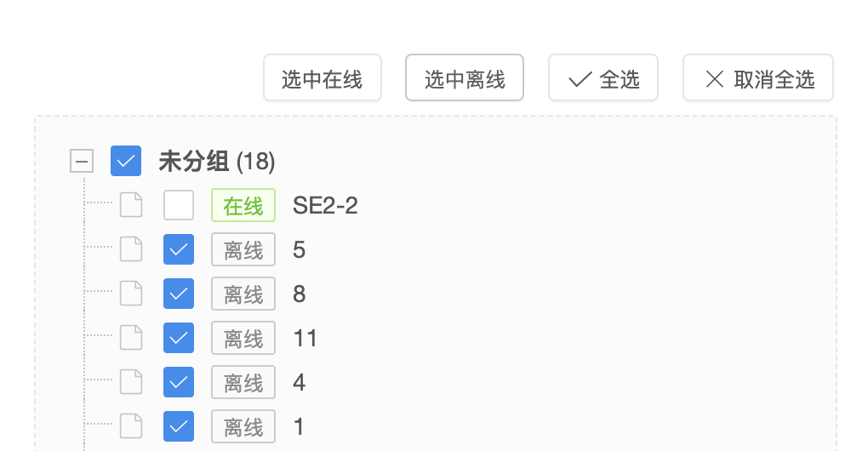868x451 pixels.
Task: Select the SE2-2 device name
Action: (325, 206)
